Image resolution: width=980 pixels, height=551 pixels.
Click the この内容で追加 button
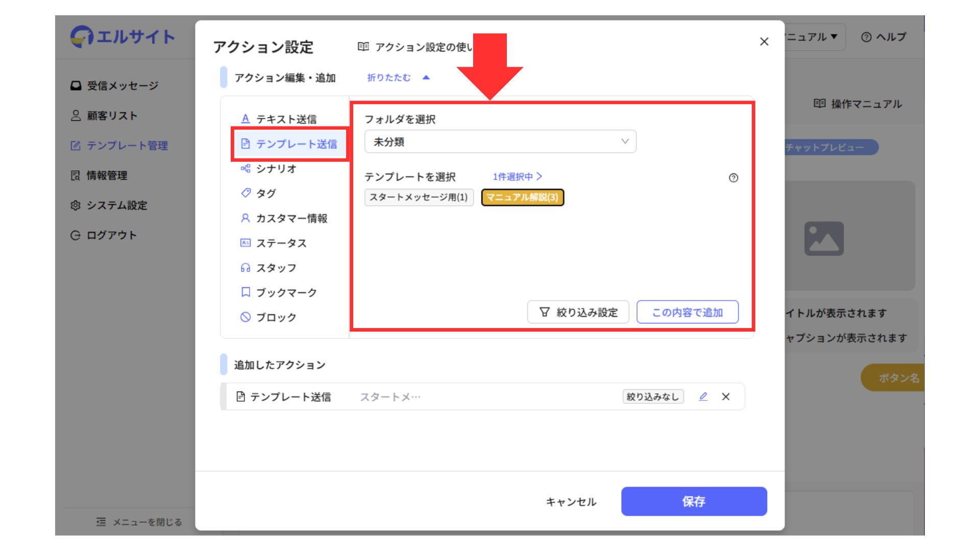click(687, 312)
